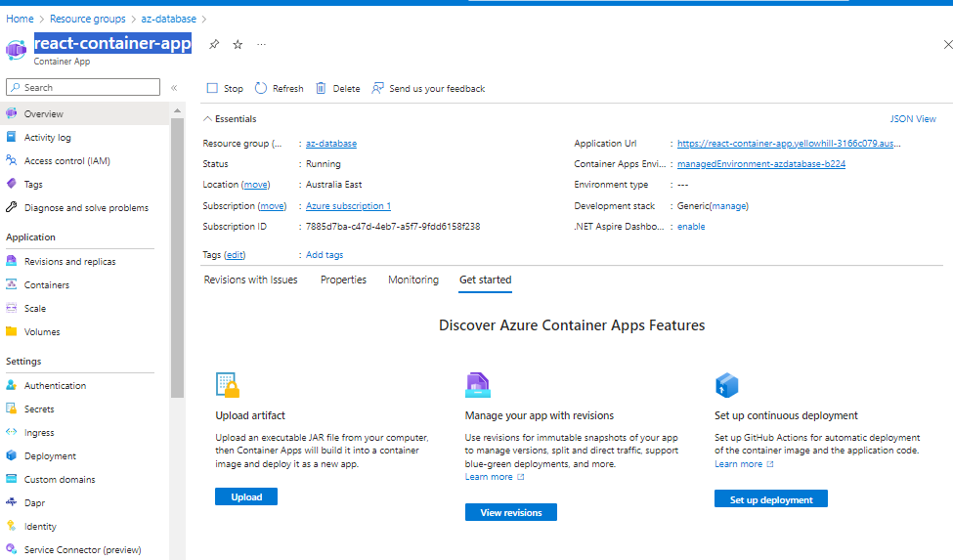Screen dimensions: 953x560
Task: Enable the .NET Aspire Dashboard
Action: pyautogui.click(x=691, y=227)
